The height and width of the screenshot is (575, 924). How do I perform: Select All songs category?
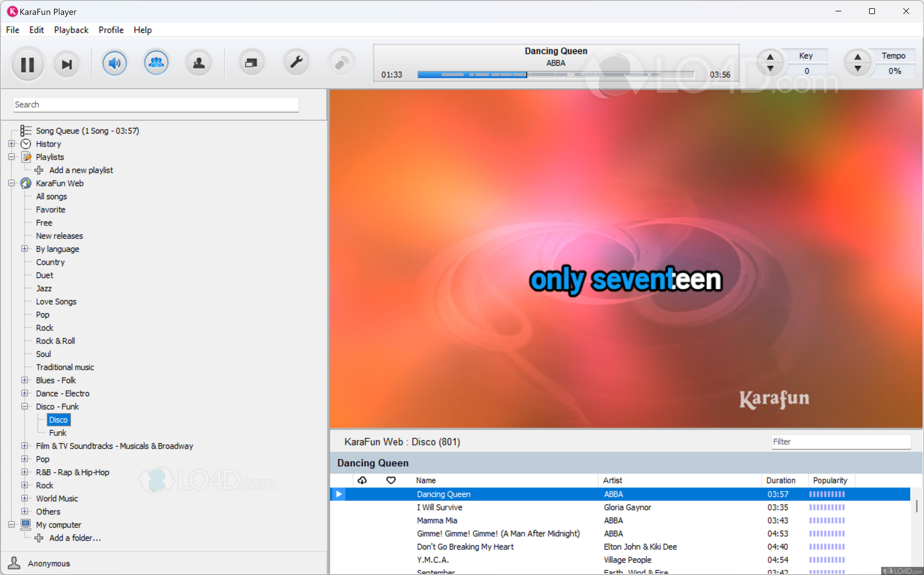[51, 196]
